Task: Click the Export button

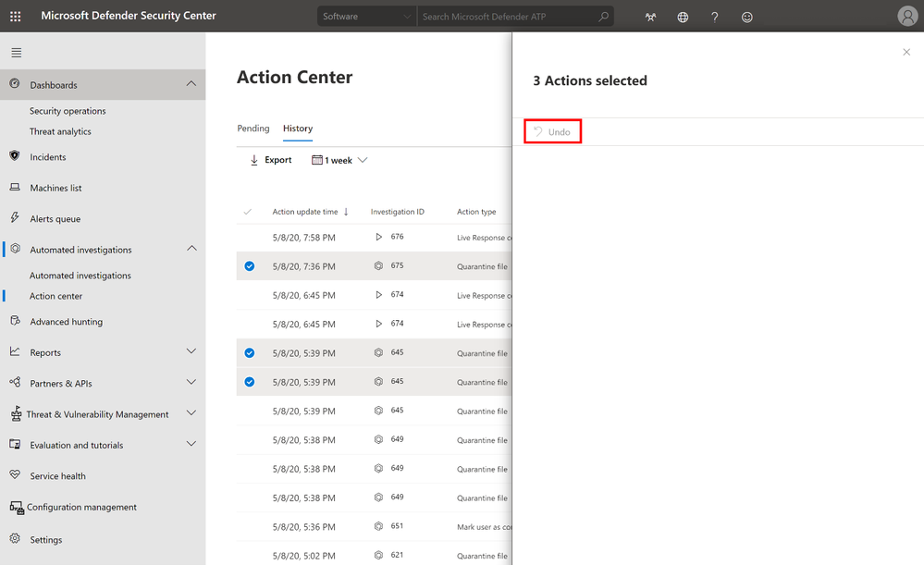Action: tap(271, 160)
